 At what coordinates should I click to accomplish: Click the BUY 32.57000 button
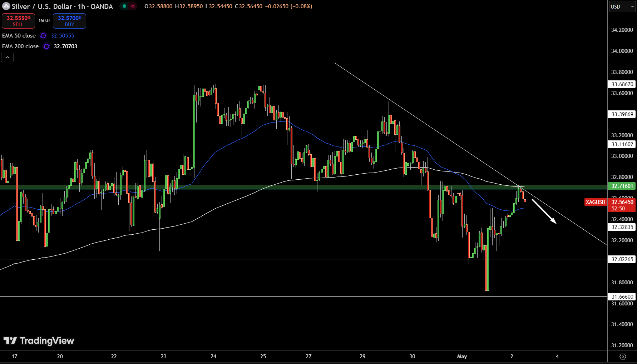[69, 21]
